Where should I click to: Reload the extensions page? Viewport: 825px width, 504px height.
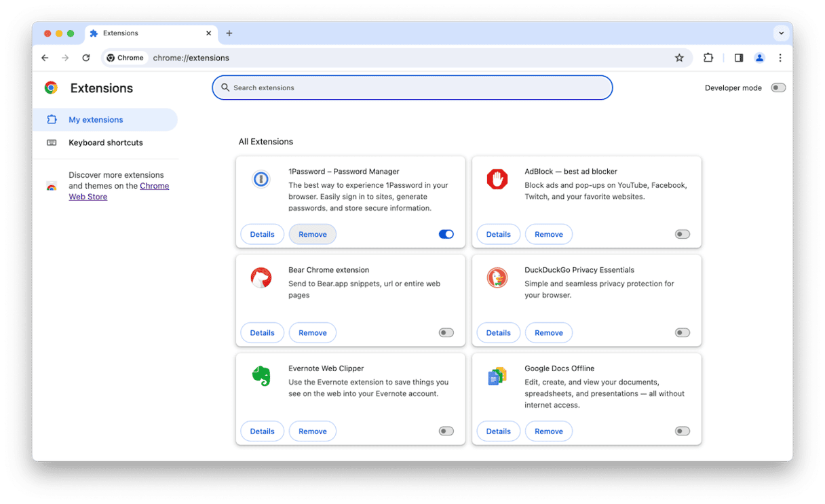tap(86, 58)
